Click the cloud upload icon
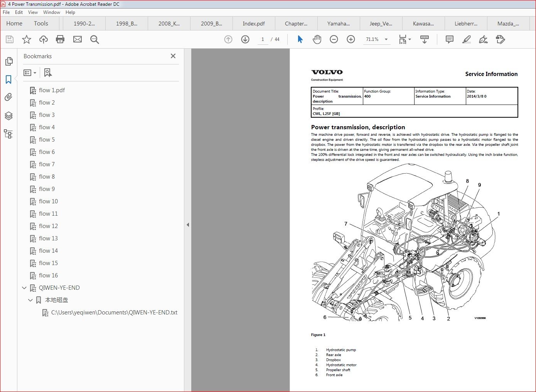536x392 pixels. click(x=44, y=39)
